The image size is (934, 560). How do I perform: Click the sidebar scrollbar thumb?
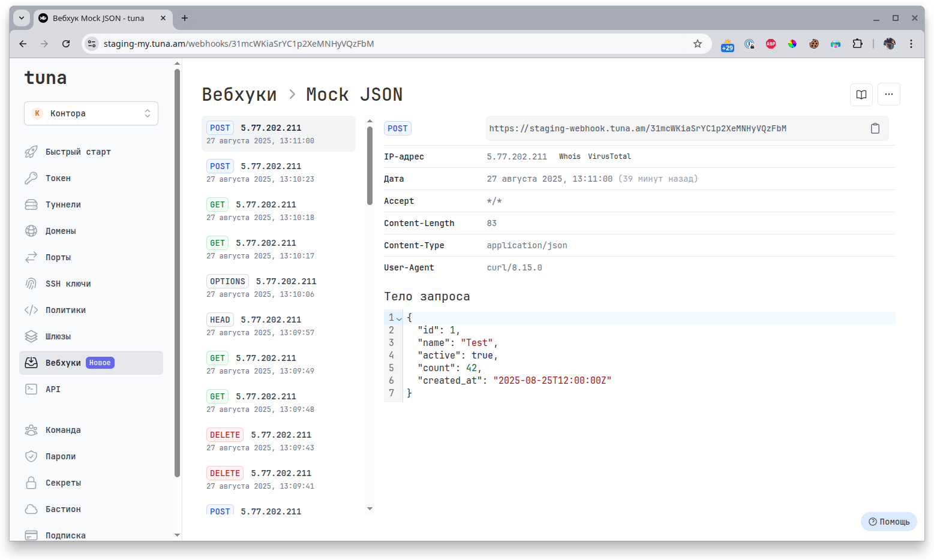(177, 273)
